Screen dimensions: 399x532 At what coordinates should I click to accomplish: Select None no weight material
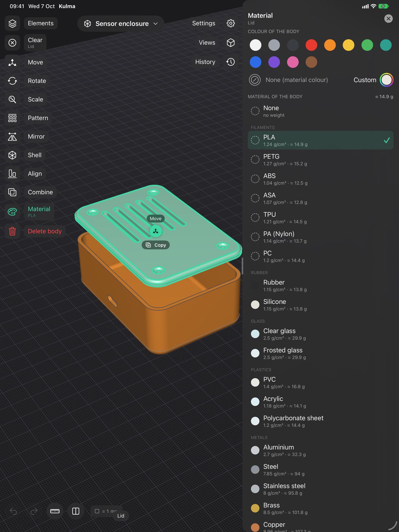[321, 111]
